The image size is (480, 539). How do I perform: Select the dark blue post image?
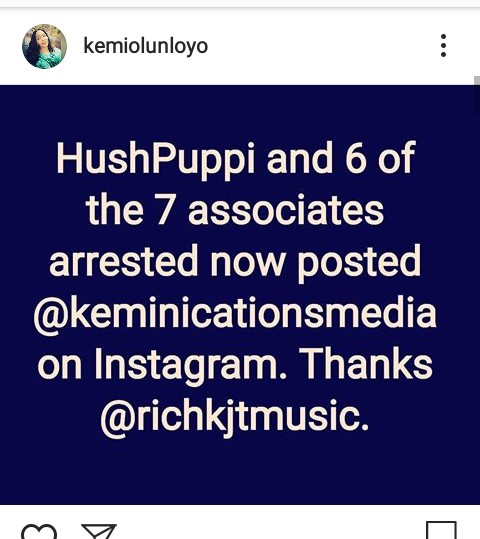pos(237,295)
